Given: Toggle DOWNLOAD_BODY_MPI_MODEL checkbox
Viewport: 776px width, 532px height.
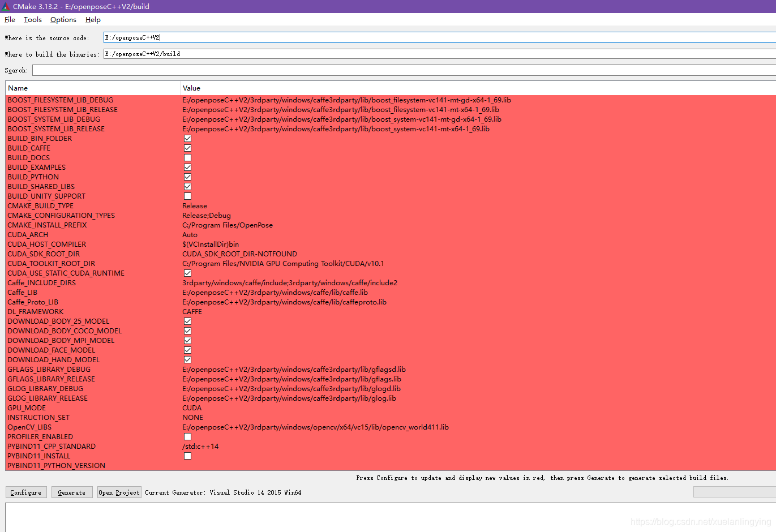Looking at the screenshot, I should point(188,341).
